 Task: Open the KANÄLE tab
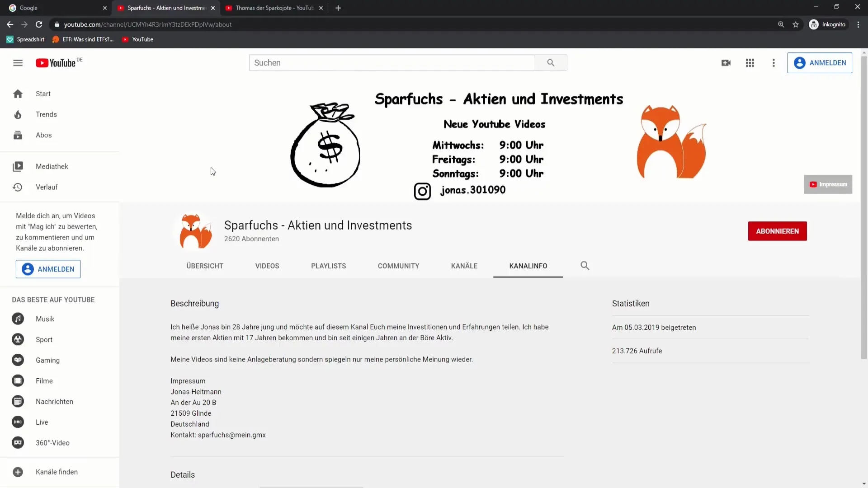point(464,266)
